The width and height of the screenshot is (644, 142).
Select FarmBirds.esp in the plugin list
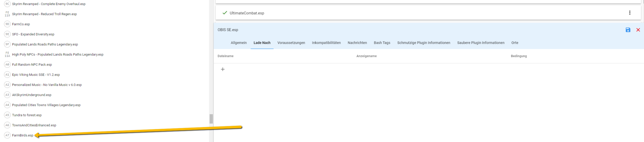(x=23, y=135)
